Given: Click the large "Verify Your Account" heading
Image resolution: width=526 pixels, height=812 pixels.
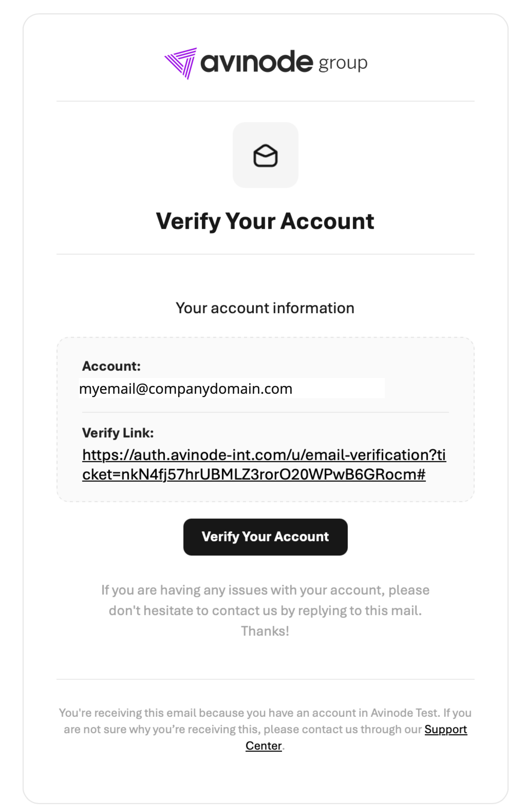Looking at the screenshot, I should [x=265, y=221].
